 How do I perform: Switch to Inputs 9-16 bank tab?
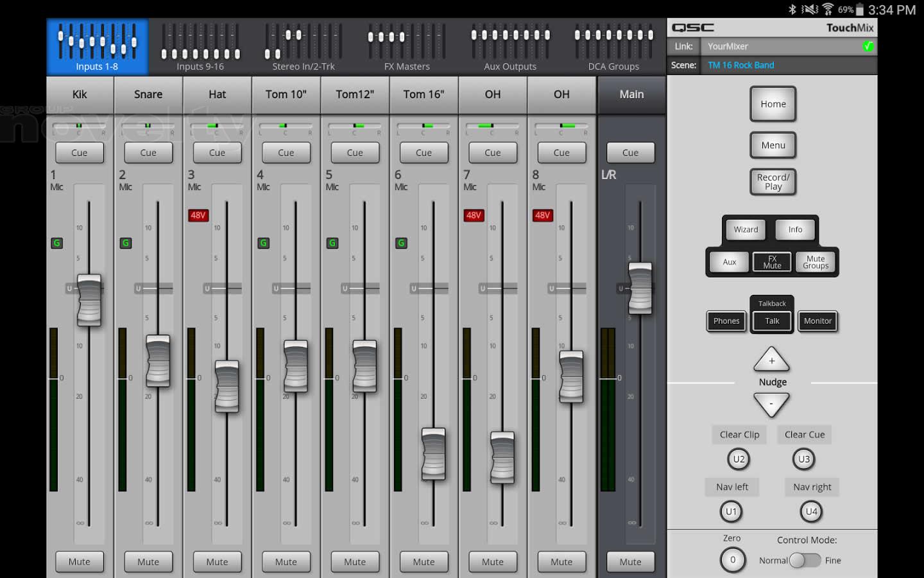(200, 48)
